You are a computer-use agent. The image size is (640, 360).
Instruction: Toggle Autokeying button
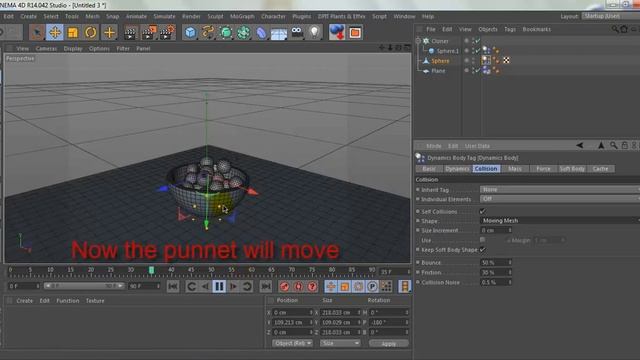tap(298, 287)
